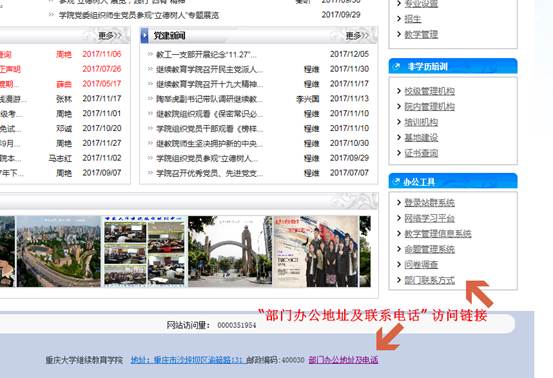Screen dimensions: 553x378
Task: Open the 校级管理机构 link
Action: [429, 91]
